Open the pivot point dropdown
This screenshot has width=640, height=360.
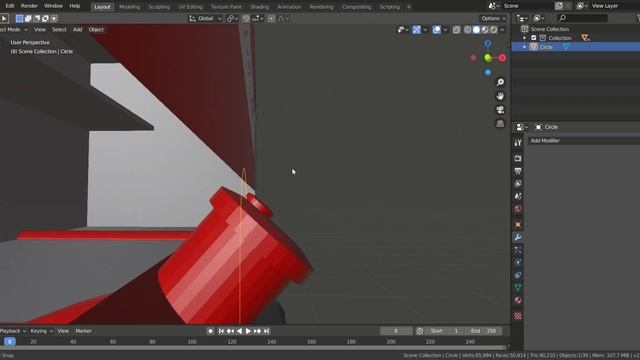point(232,18)
